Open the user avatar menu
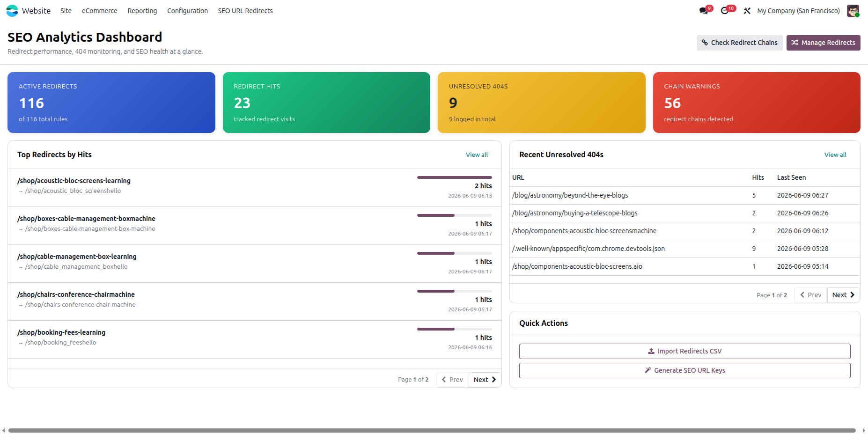Image resolution: width=868 pixels, height=434 pixels. pos(853,11)
